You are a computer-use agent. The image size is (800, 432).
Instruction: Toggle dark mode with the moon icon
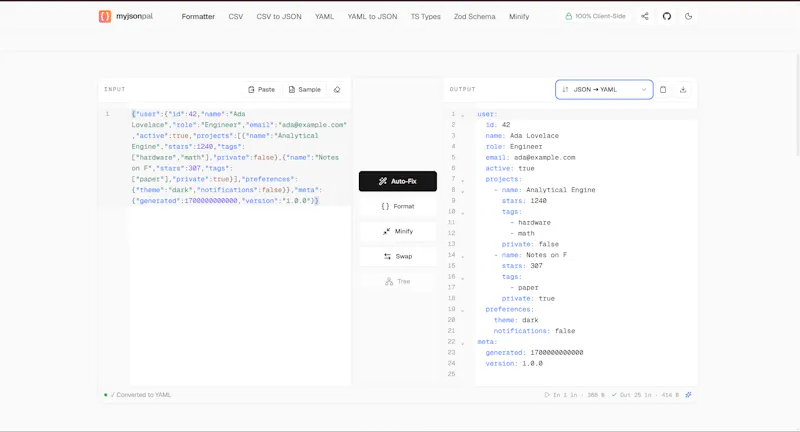[x=688, y=16]
